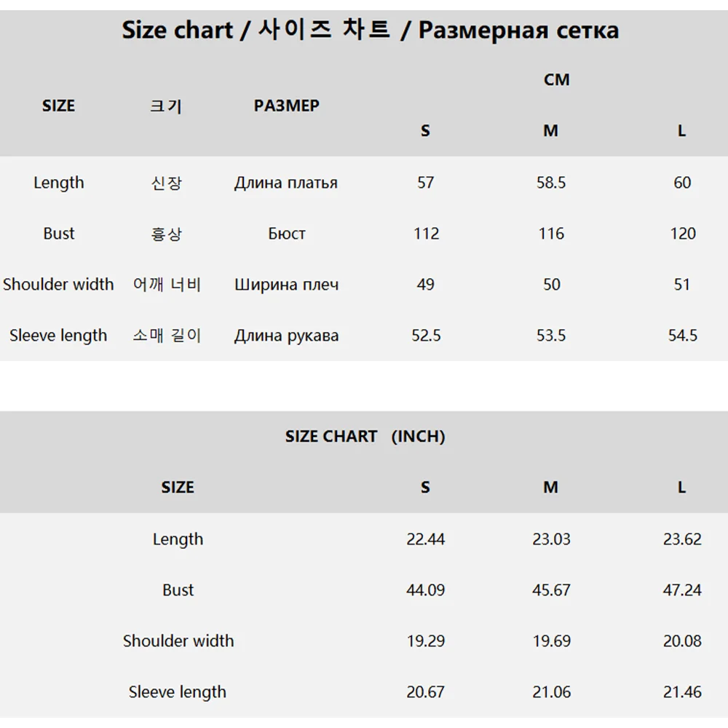Viewport: 728px width, 728px height.
Task: Select the L column header in CM table
Action: (x=681, y=131)
